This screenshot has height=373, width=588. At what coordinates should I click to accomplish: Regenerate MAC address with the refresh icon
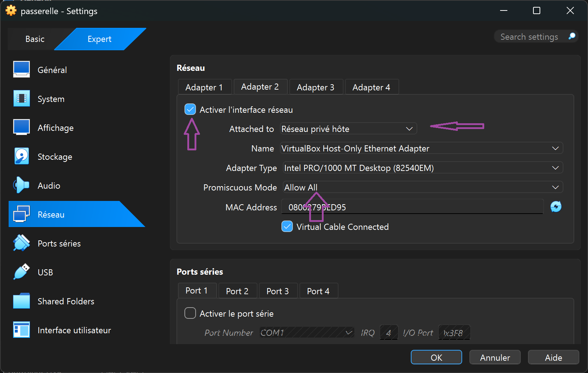pos(556,206)
